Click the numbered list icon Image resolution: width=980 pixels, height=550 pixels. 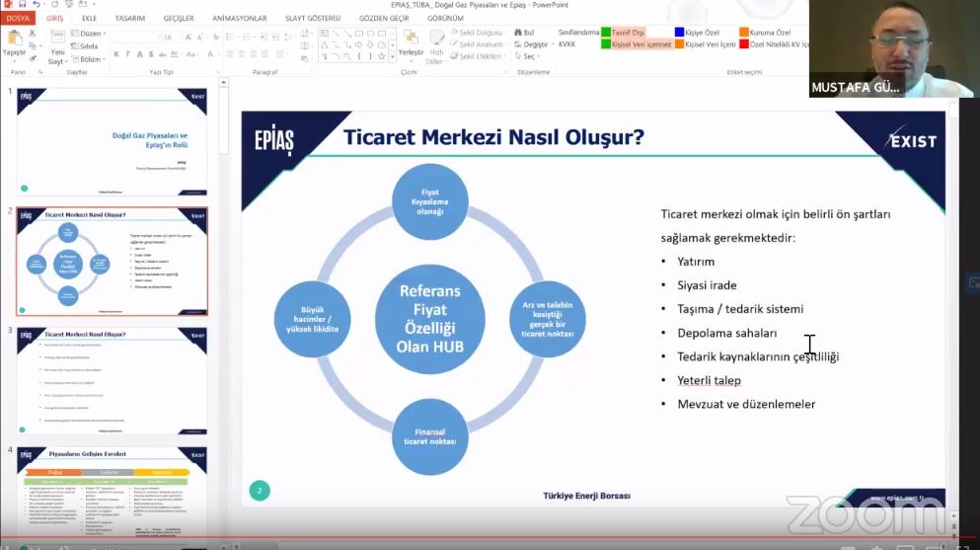coord(248,37)
